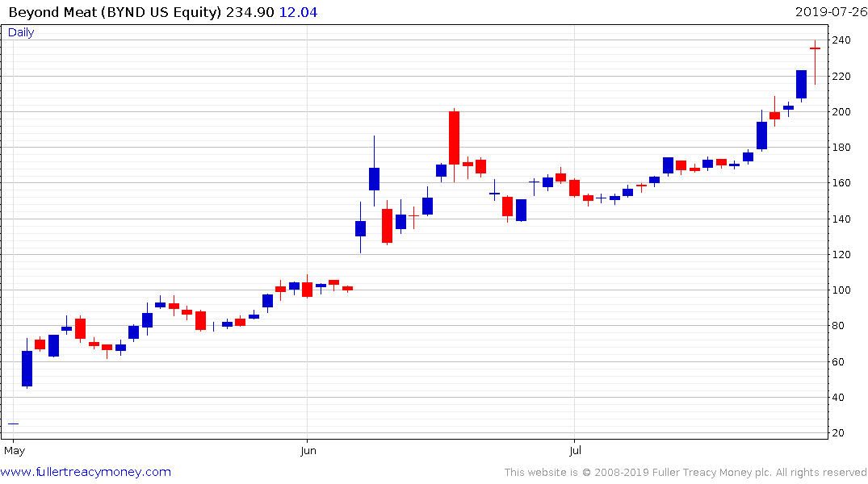Click the 'May' x-axis label
This screenshot has width=868, height=484.
[15, 450]
